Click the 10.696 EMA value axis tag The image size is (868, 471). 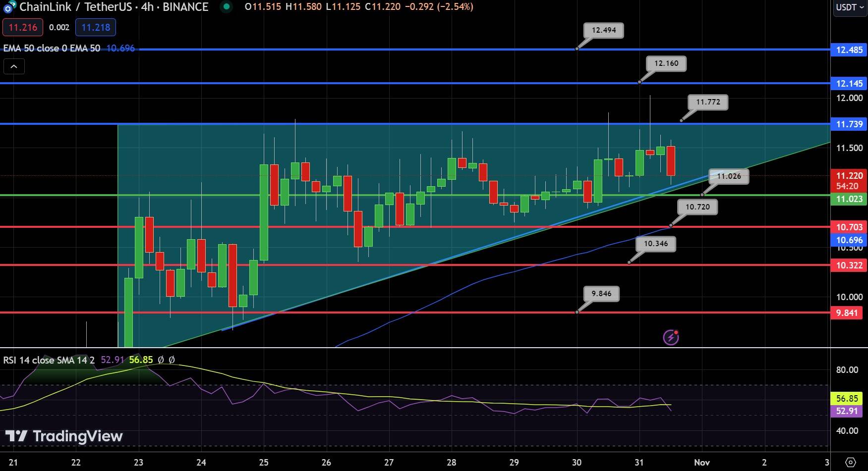click(849, 240)
